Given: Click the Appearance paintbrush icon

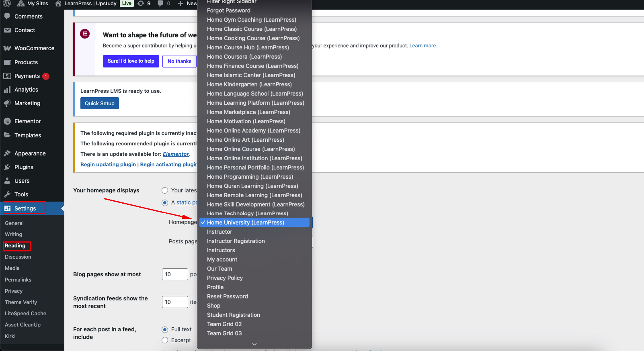Looking at the screenshot, I should [7, 153].
